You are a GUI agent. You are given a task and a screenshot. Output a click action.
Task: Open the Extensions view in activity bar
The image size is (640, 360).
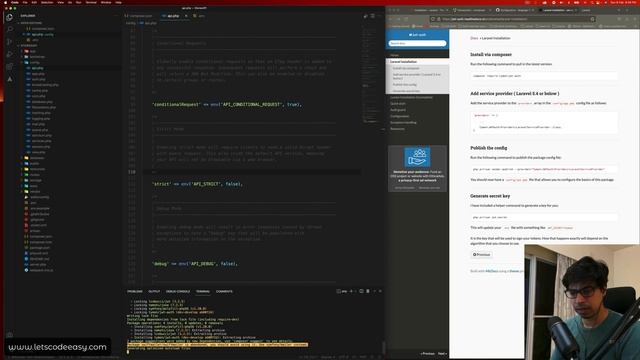9,66
